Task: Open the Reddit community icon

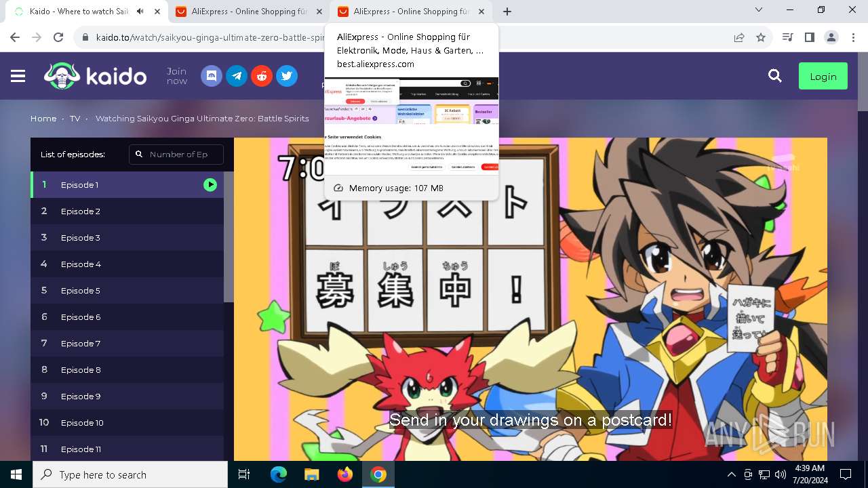Action: 262,76
